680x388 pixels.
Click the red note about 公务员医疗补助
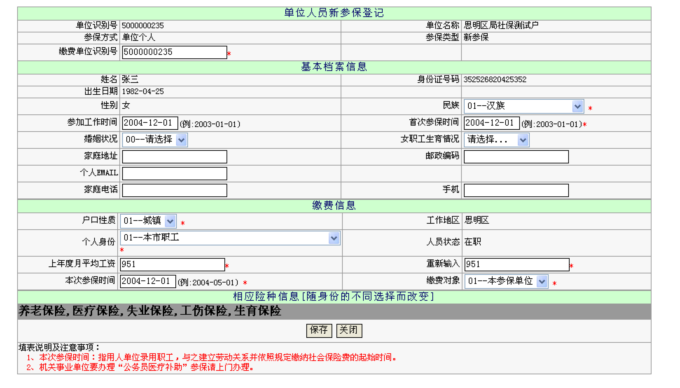click(140, 368)
